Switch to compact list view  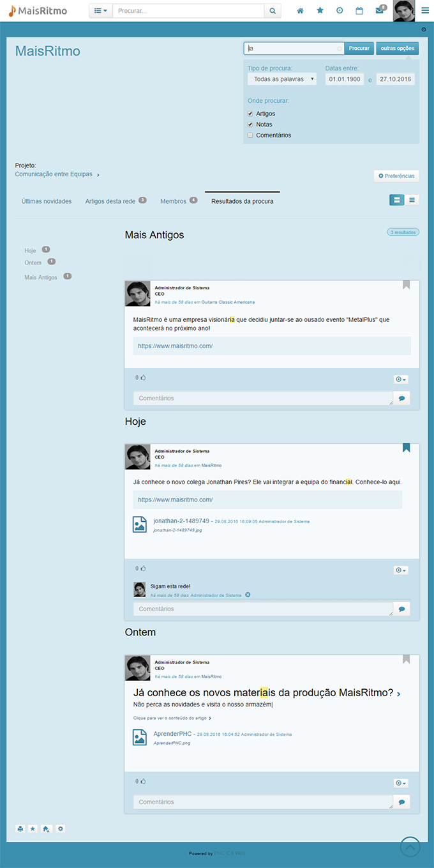click(412, 200)
